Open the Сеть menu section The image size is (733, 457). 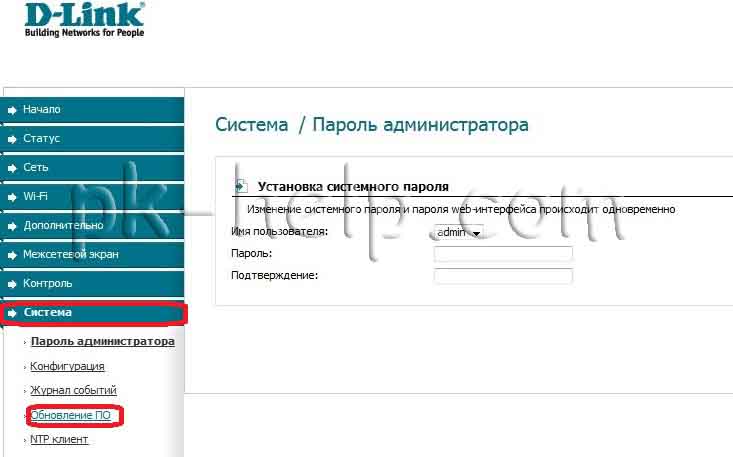click(x=93, y=168)
